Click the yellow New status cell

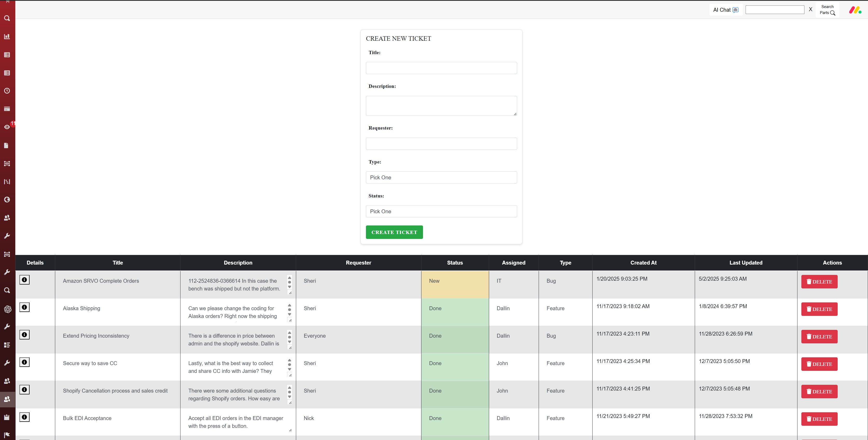click(455, 285)
